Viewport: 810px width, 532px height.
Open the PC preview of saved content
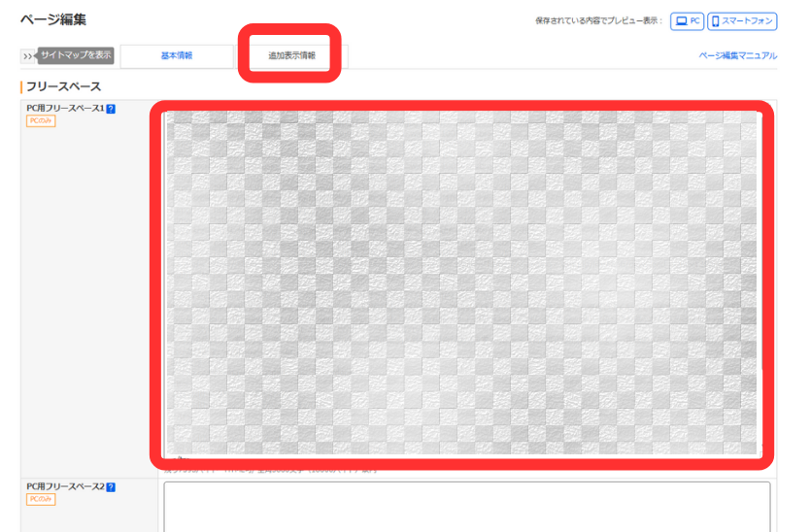tap(688, 21)
